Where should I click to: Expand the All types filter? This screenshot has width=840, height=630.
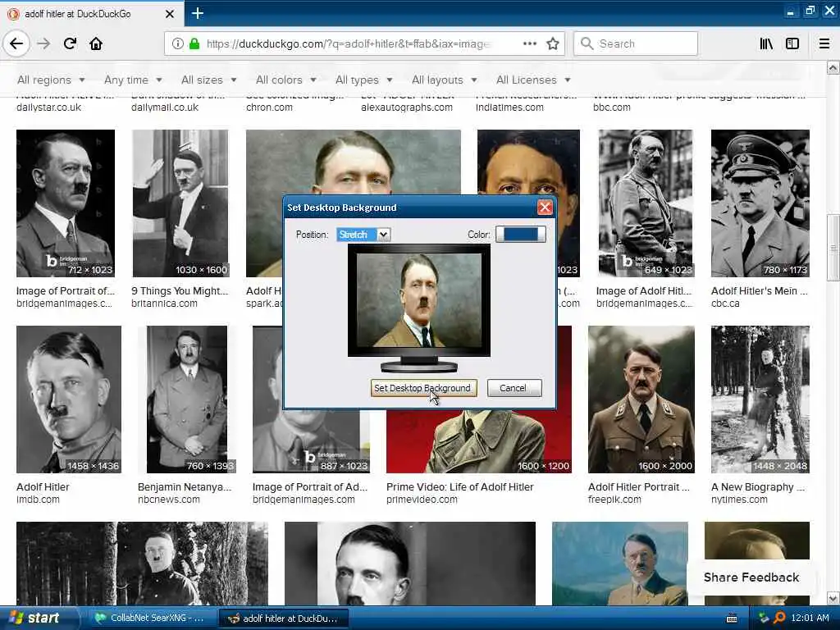click(363, 80)
